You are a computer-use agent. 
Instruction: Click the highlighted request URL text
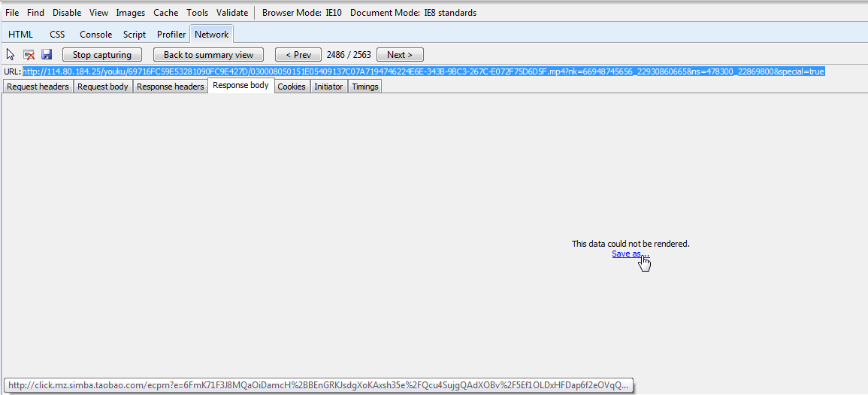[424, 71]
